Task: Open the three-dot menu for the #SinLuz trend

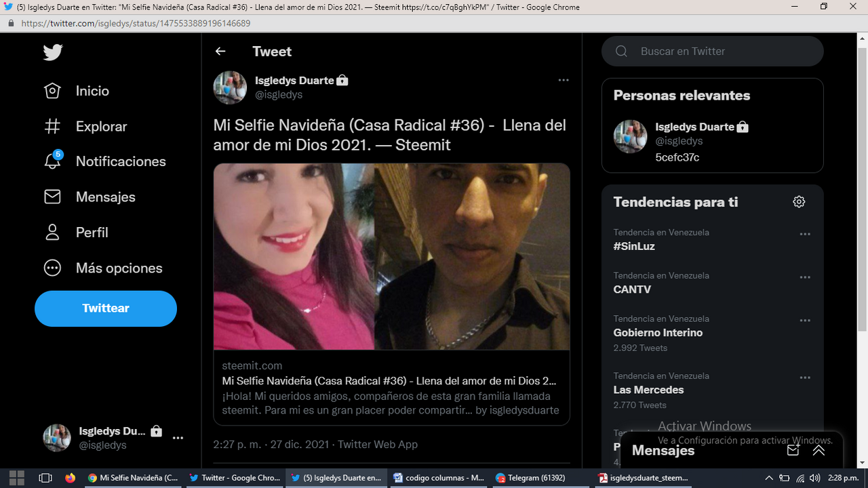Action: tap(805, 234)
